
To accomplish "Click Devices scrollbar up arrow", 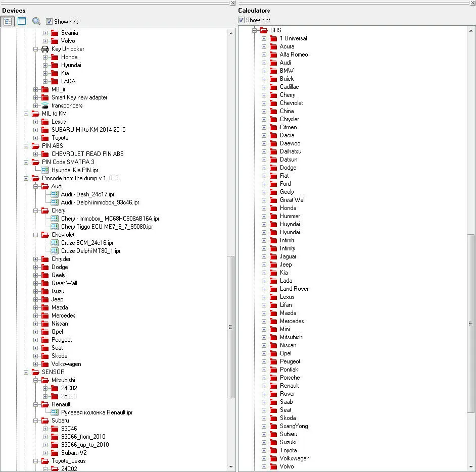I will pos(231,33).
